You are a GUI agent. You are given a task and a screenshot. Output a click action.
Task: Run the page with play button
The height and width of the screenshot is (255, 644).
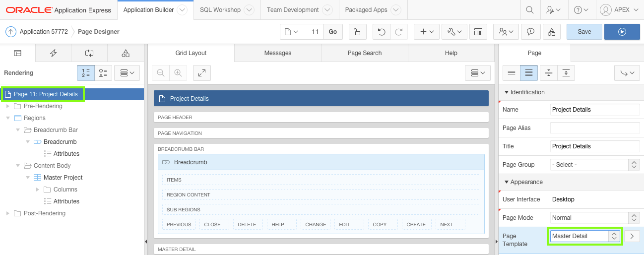[x=622, y=32]
